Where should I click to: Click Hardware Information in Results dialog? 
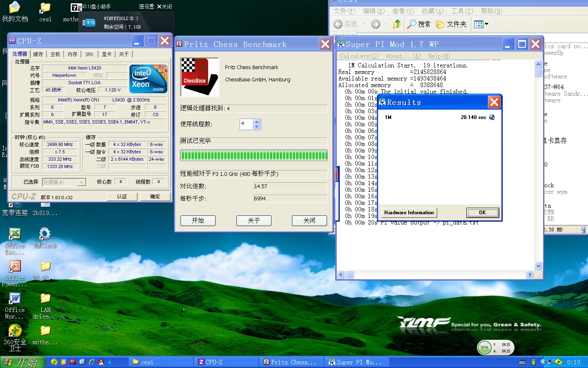pos(409,213)
